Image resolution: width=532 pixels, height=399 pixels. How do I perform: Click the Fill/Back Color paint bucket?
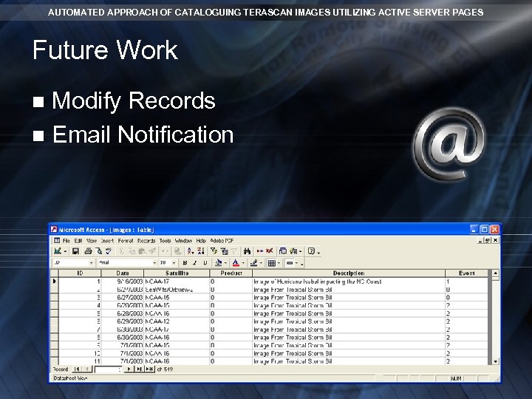tap(219, 263)
